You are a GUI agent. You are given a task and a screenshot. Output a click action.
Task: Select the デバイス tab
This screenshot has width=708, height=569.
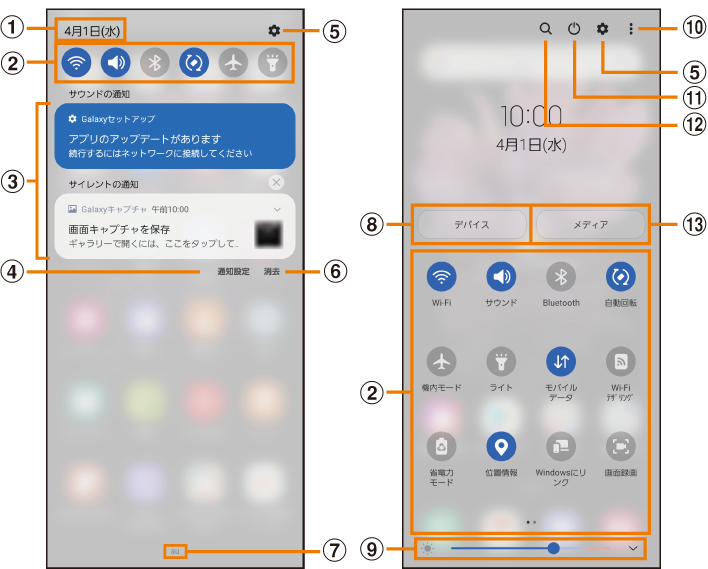(471, 225)
